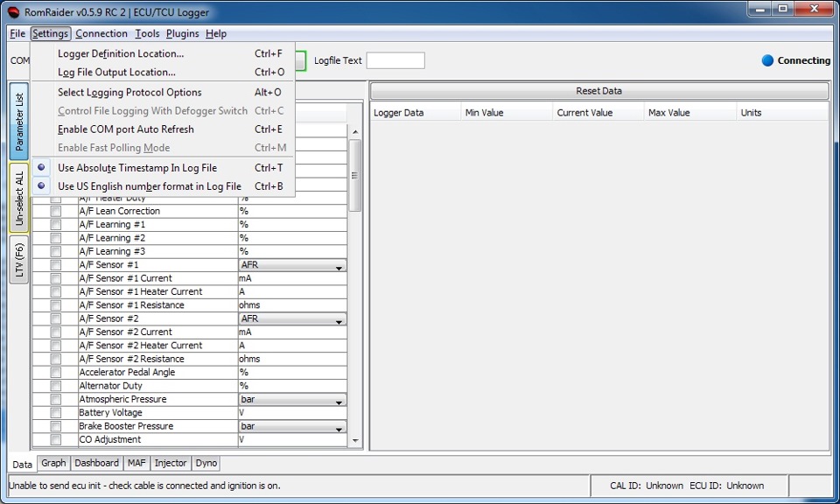Open the A/F Sensor #1 units dropdown
The height and width of the screenshot is (504, 840).
coord(292,264)
